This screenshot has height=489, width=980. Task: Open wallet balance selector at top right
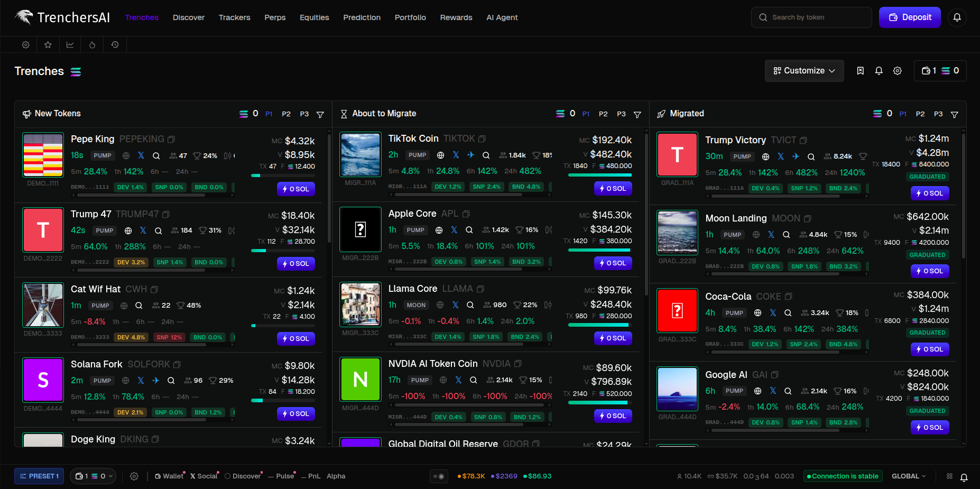tap(940, 71)
